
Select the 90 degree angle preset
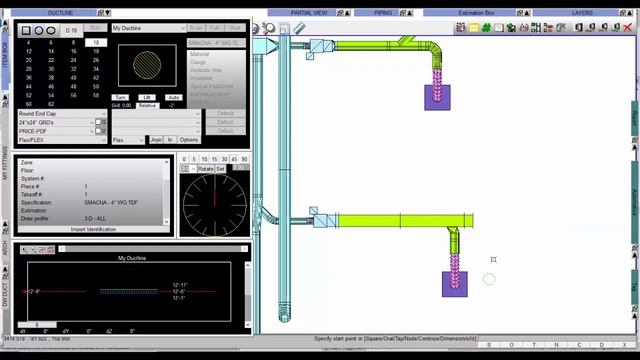(x=244, y=159)
